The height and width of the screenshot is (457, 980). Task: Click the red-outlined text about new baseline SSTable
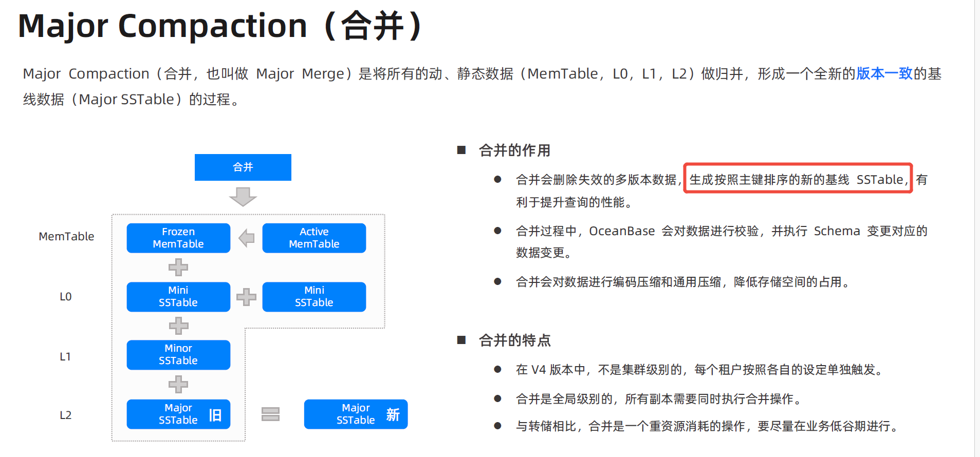point(797,179)
